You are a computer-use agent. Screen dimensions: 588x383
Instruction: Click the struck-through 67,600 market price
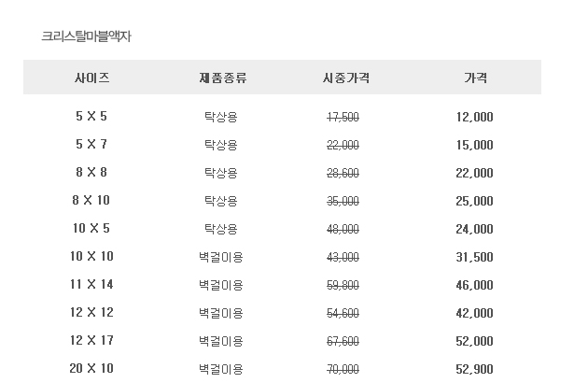coord(343,341)
